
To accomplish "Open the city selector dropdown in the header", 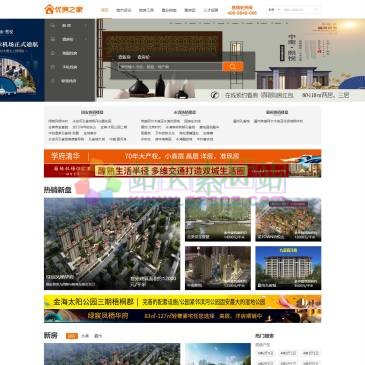I will (x=274, y=10).
